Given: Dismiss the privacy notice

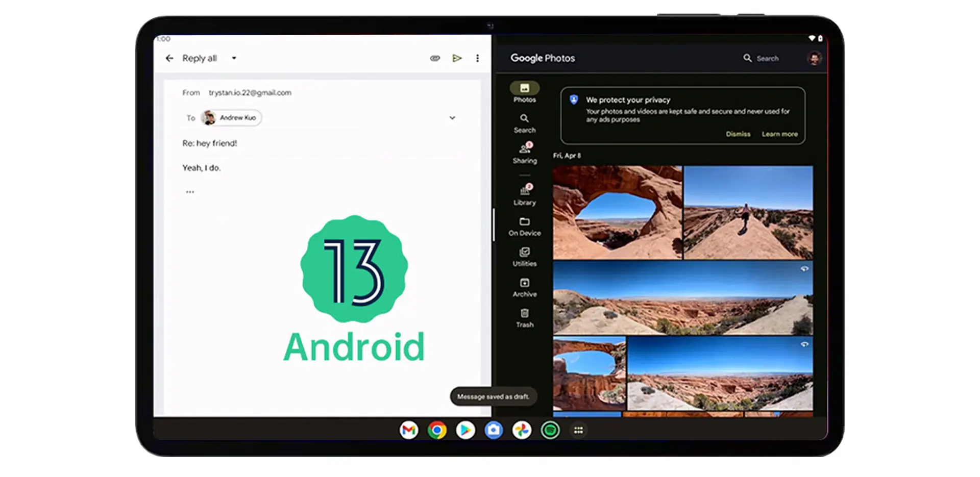Looking at the screenshot, I should pos(738,134).
